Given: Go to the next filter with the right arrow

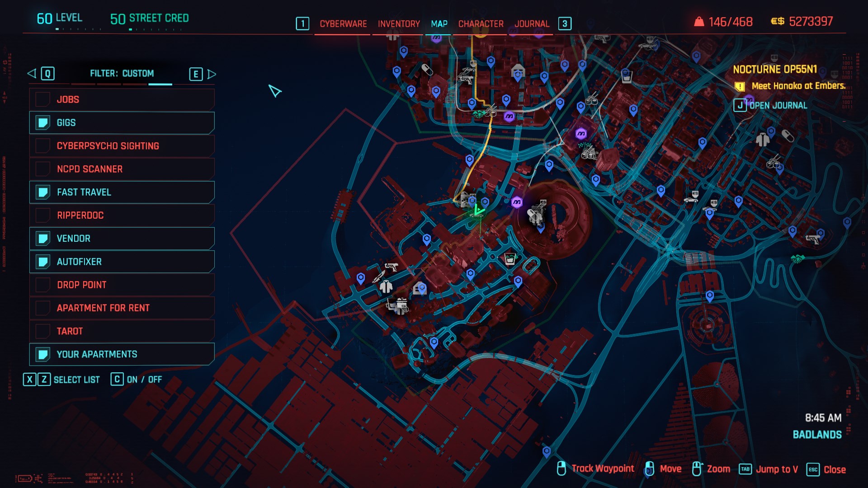Looking at the screenshot, I should pos(212,74).
